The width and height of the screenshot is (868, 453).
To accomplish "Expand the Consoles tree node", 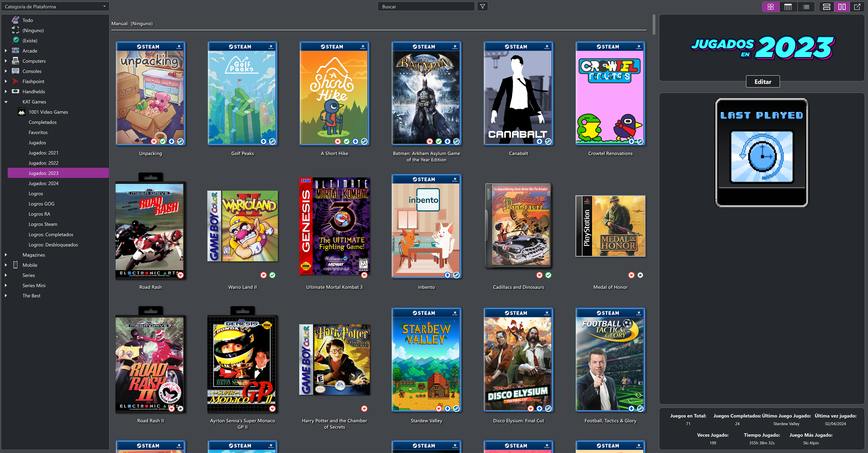I will (x=6, y=71).
